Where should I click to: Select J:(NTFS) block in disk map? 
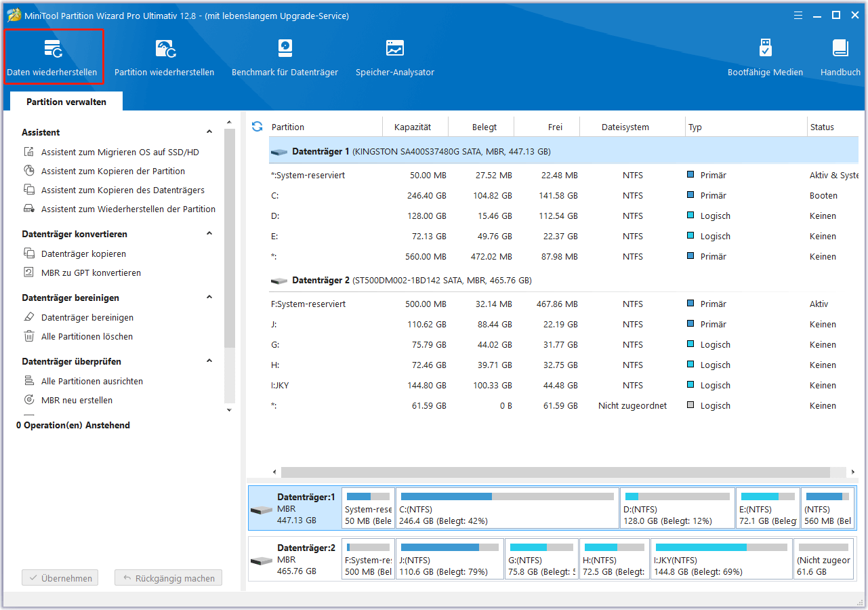(450, 559)
